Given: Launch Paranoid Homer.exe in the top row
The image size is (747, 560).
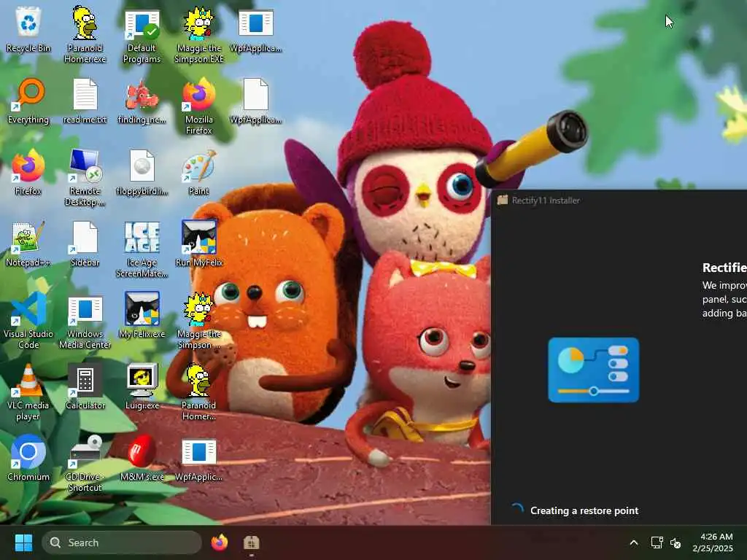Looking at the screenshot, I should pyautogui.click(x=85, y=34).
